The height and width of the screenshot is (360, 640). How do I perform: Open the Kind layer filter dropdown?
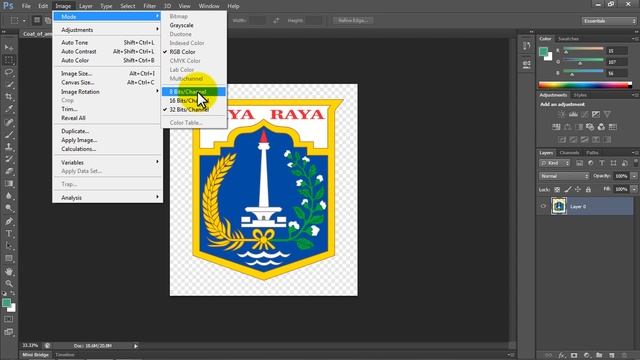[554, 163]
